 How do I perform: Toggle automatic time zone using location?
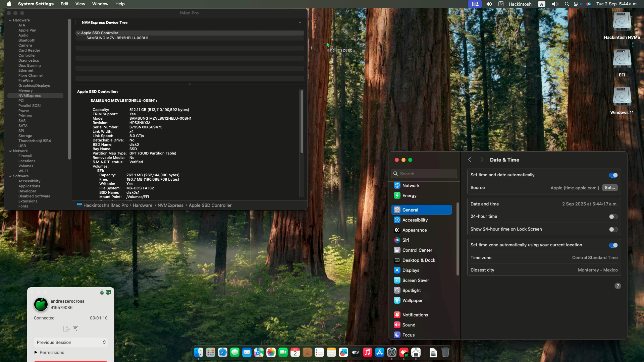coord(613,245)
